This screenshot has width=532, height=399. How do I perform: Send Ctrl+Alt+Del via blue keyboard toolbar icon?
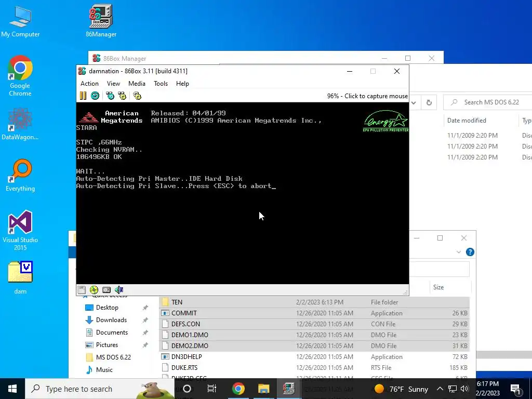coord(110,96)
